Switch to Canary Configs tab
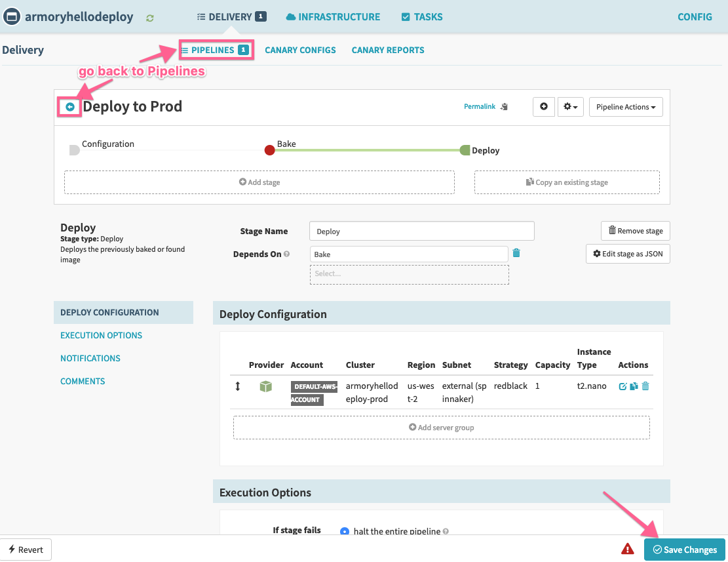728x562 pixels. 300,50
